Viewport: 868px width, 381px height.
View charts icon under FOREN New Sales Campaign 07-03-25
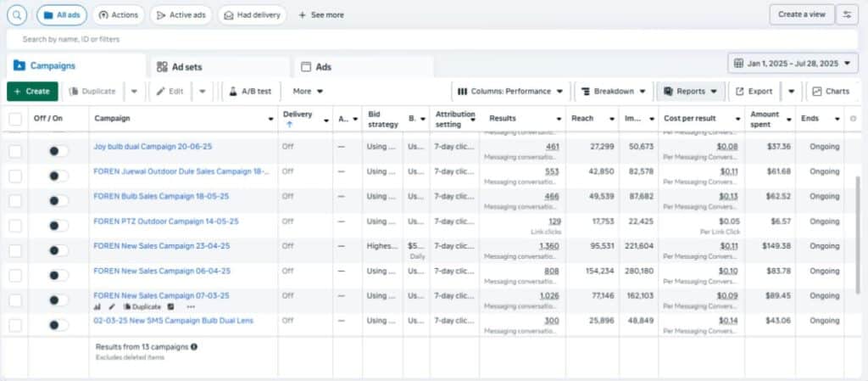pos(97,306)
